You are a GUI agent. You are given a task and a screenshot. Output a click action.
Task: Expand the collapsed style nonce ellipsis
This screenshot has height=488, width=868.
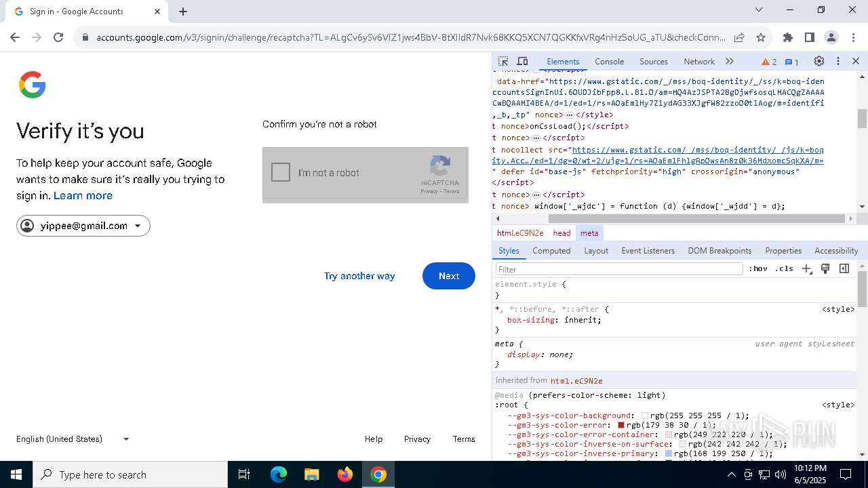pyautogui.click(x=570, y=115)
